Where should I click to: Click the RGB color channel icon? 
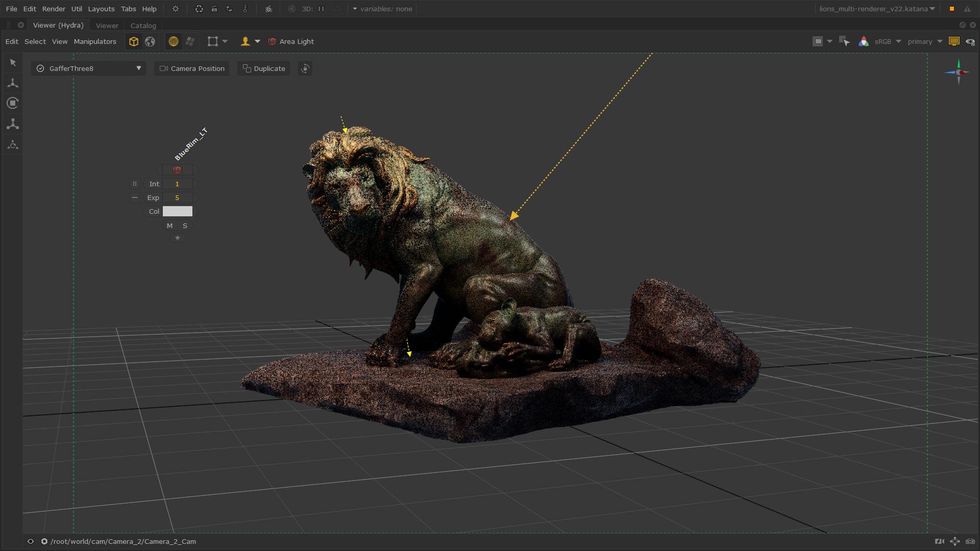point(864,41)
